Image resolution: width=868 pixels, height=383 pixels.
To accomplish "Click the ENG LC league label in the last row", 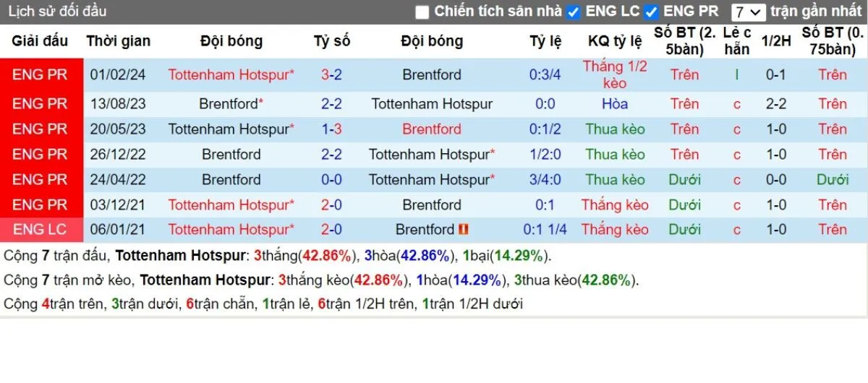I will tap(39, 230).
